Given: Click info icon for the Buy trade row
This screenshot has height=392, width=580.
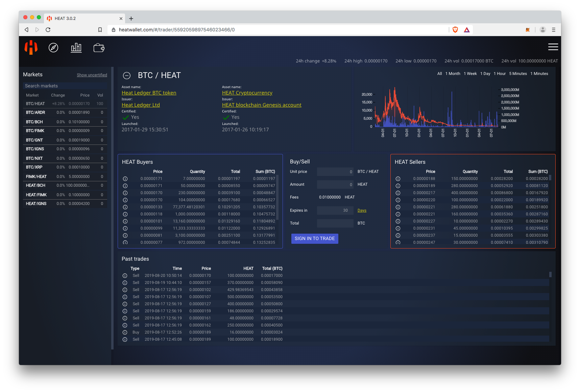Looking at the screenshot, I should coord(125,332).
